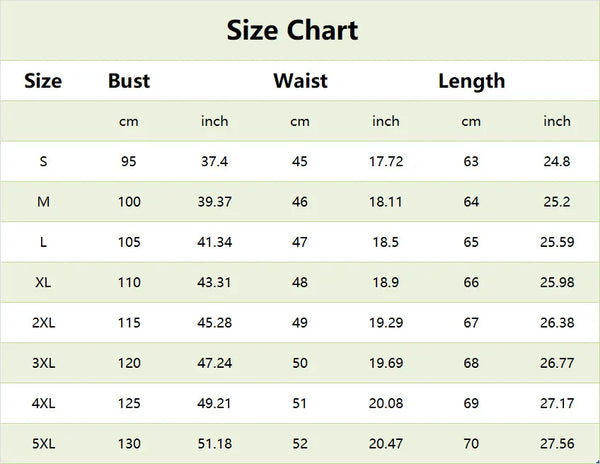Click the length inch value 25.59
The image size is (600, 464).
(557, 242)
